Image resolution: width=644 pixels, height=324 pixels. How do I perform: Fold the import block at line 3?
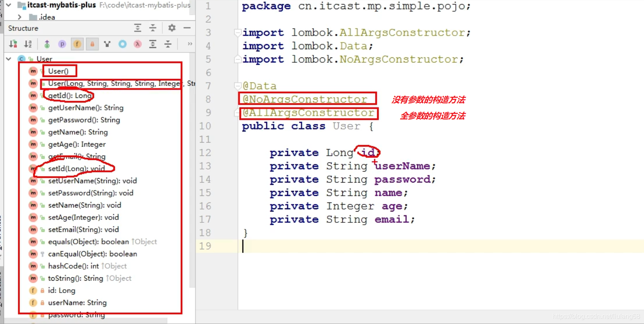pyautogui.click(x=238, y=32)
